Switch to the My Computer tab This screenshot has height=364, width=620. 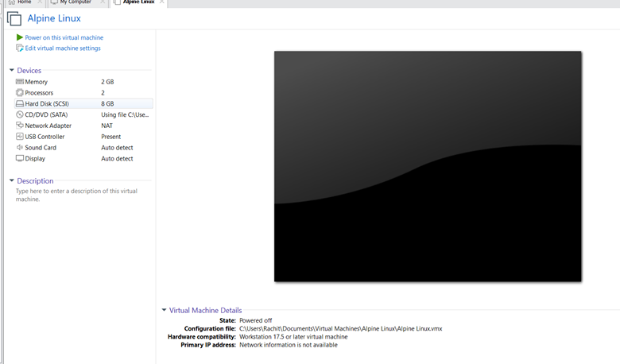point(76,2)
